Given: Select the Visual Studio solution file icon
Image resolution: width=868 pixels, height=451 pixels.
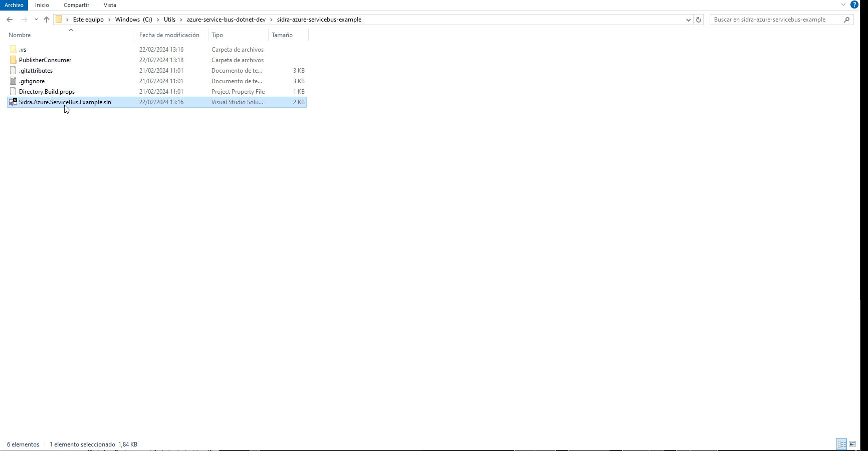Looking at the screenshot, I should [13, 102].
